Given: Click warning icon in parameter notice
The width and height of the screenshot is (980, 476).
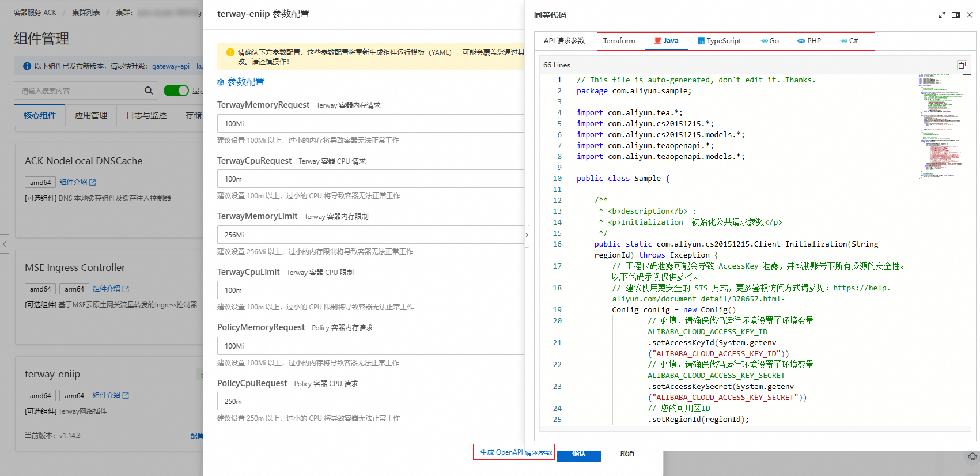Looking at the screenshot, I should (x=230, y=52).
